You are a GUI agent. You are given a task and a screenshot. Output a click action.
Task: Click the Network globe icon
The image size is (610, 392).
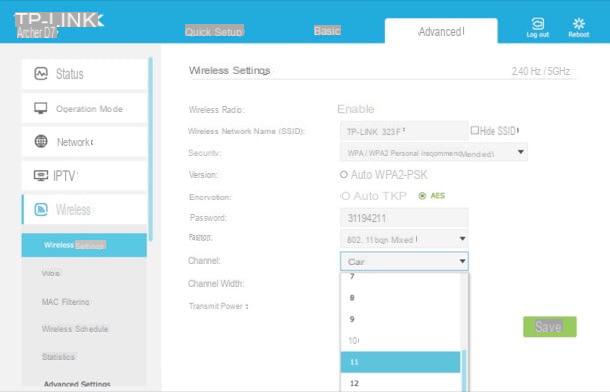(41, 142)
